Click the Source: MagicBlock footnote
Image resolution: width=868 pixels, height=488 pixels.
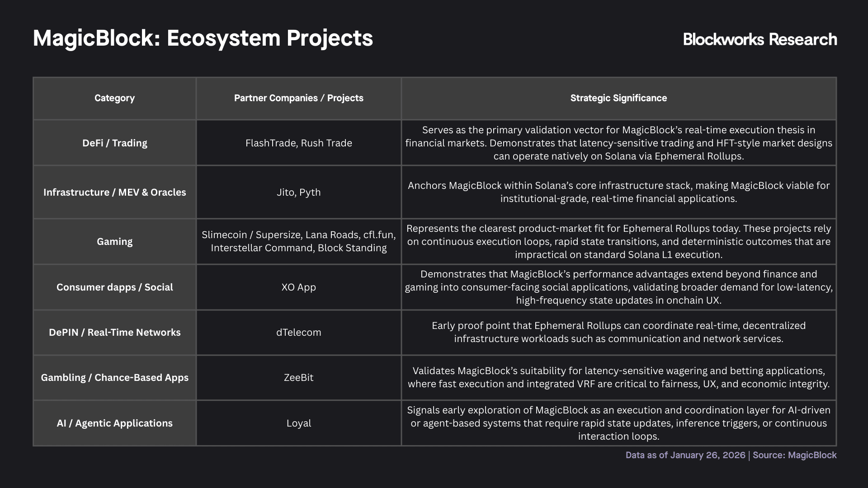[794, 455]
